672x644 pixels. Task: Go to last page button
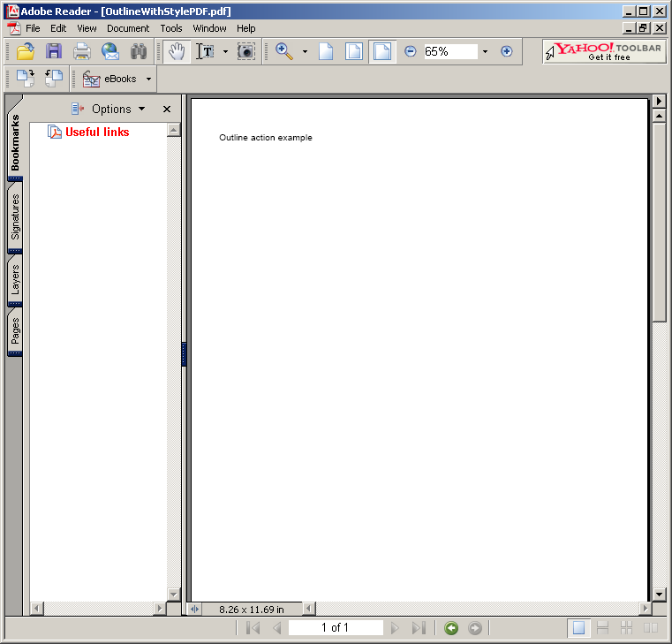tap(419, 628)
